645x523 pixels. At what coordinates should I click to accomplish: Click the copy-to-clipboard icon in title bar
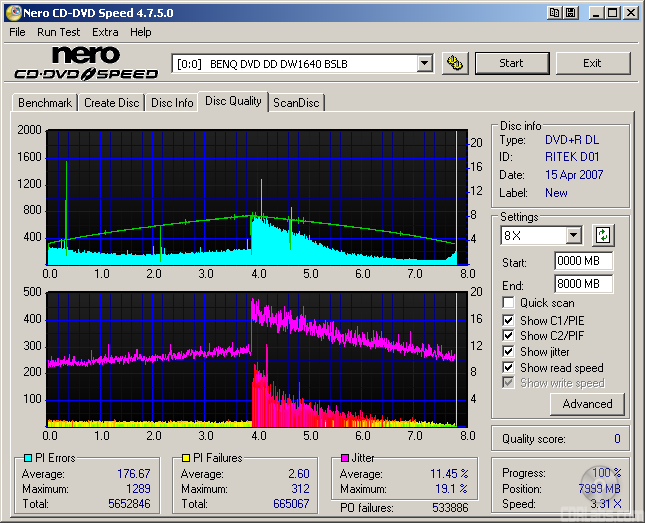(x=551, y=13)
